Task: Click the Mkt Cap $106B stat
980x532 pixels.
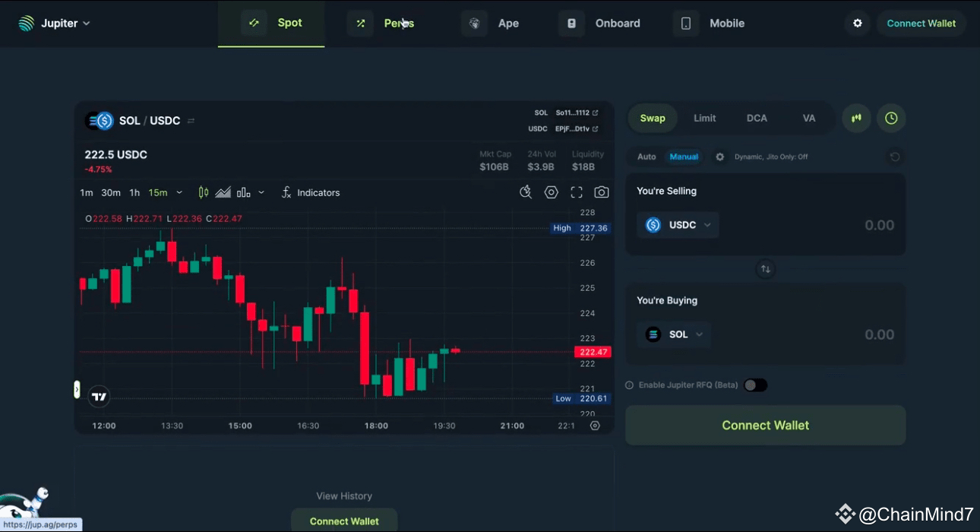Action: point(494,160)
